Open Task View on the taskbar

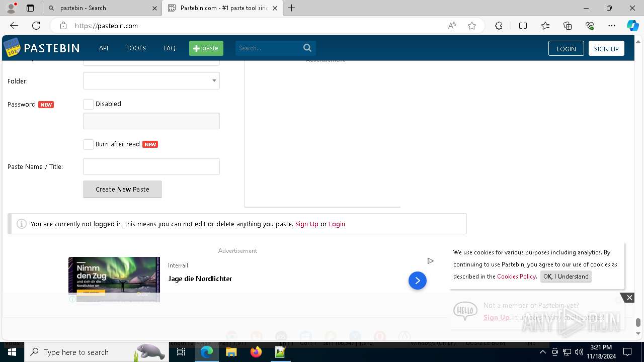(181, 352)
